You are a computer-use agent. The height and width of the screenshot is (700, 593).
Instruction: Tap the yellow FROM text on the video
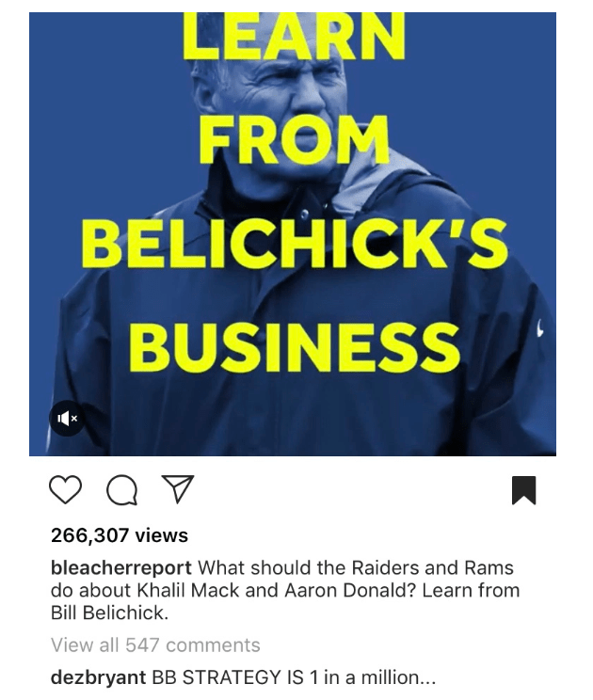[294, 139]
